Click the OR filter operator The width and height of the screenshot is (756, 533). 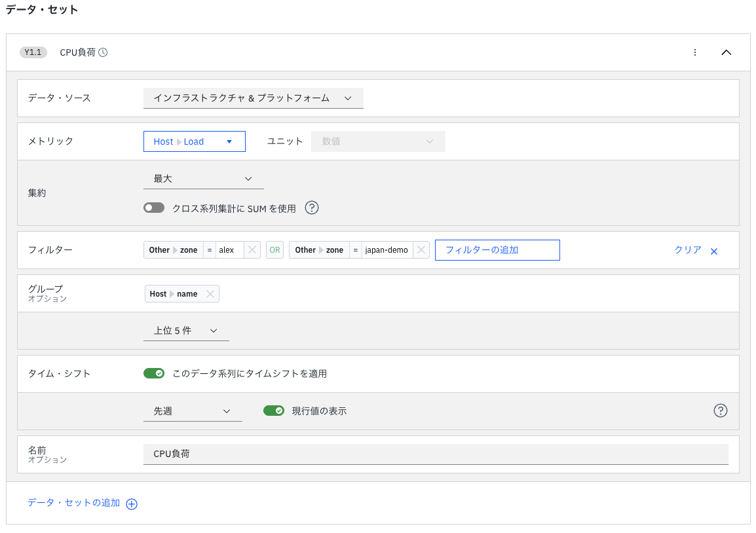point(275,250)
